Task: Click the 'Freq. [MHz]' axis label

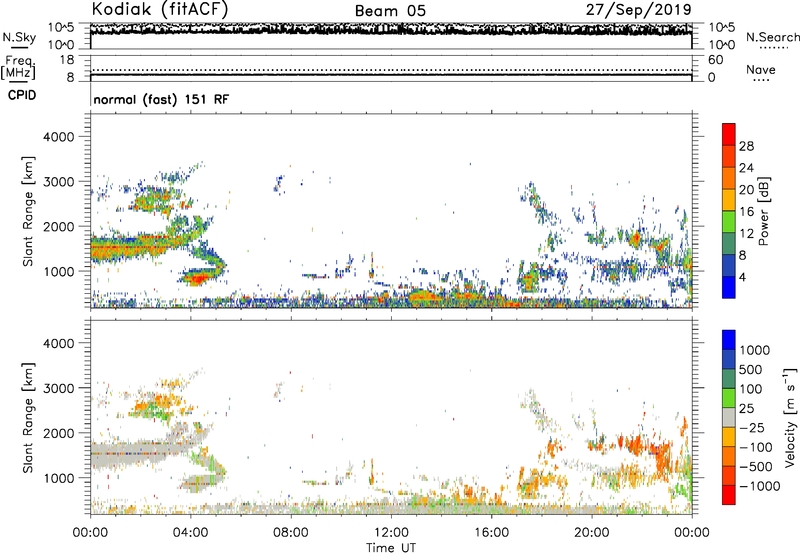Action: coord(19,67)
